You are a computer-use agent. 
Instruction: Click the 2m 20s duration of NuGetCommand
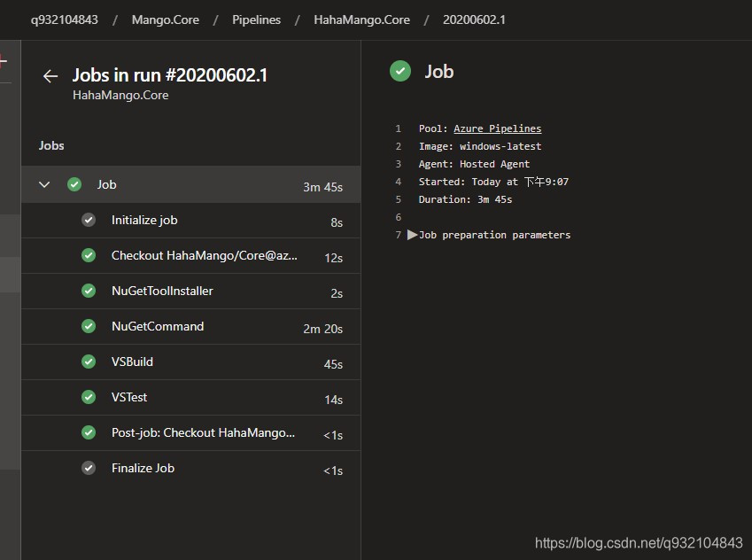[x=322, y=329]
